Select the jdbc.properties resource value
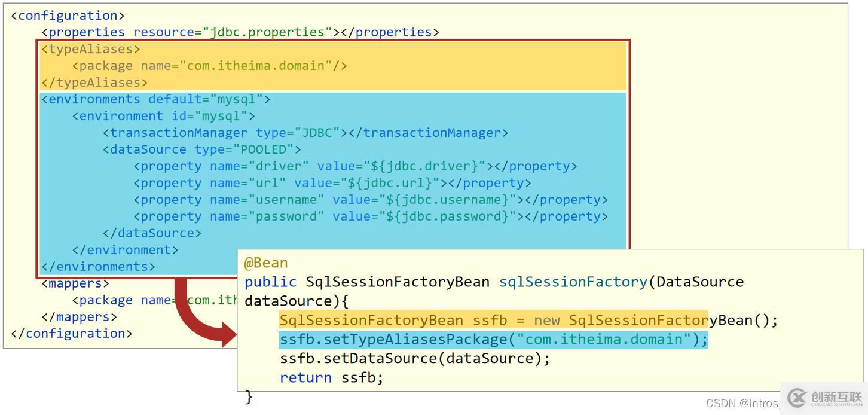 [x=270, y=32]
